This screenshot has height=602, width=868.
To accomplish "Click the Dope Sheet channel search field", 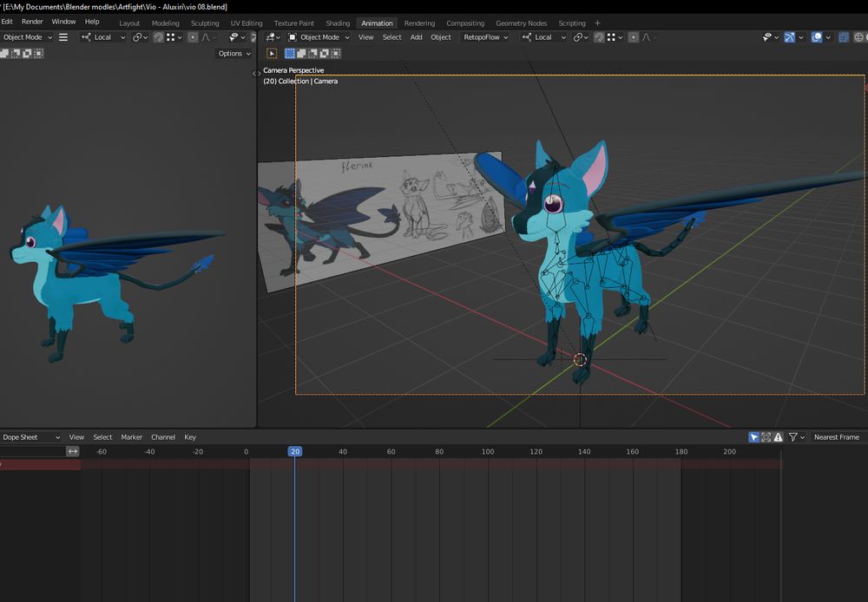I will click(33, 451).
